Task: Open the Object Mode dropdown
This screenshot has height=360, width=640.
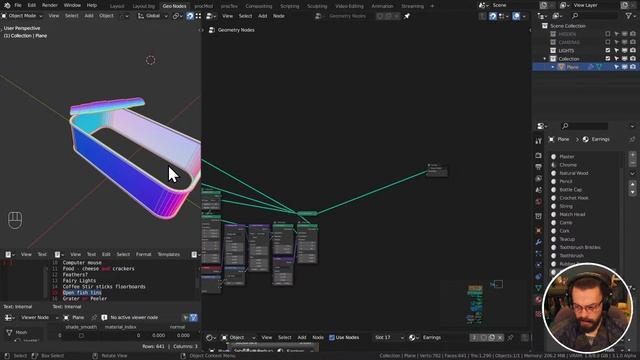Action: coord(22,16)
